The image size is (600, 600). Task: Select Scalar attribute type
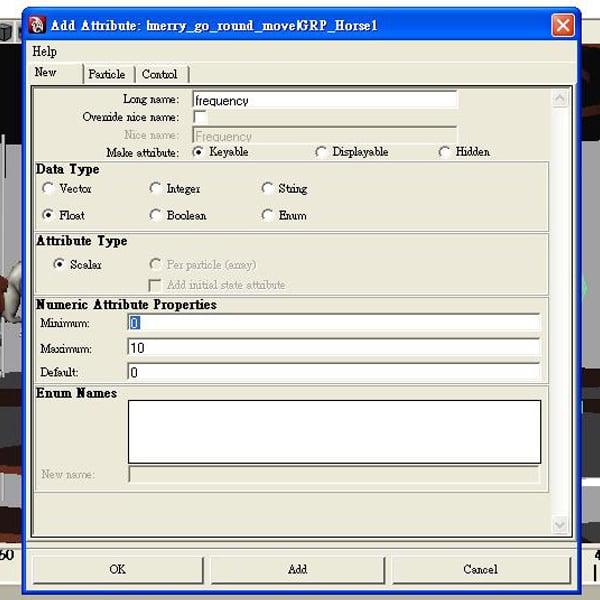click(x=59, y=264)
